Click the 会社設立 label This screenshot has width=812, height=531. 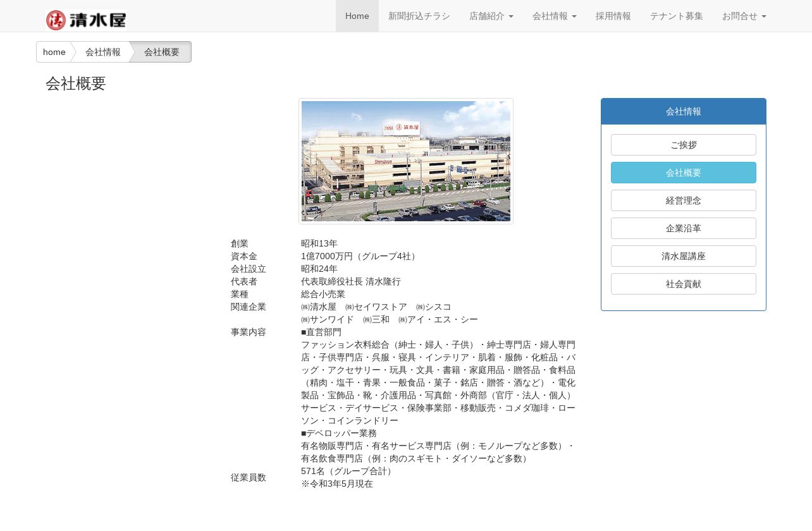pyautogui.click(x=249, y=269)
